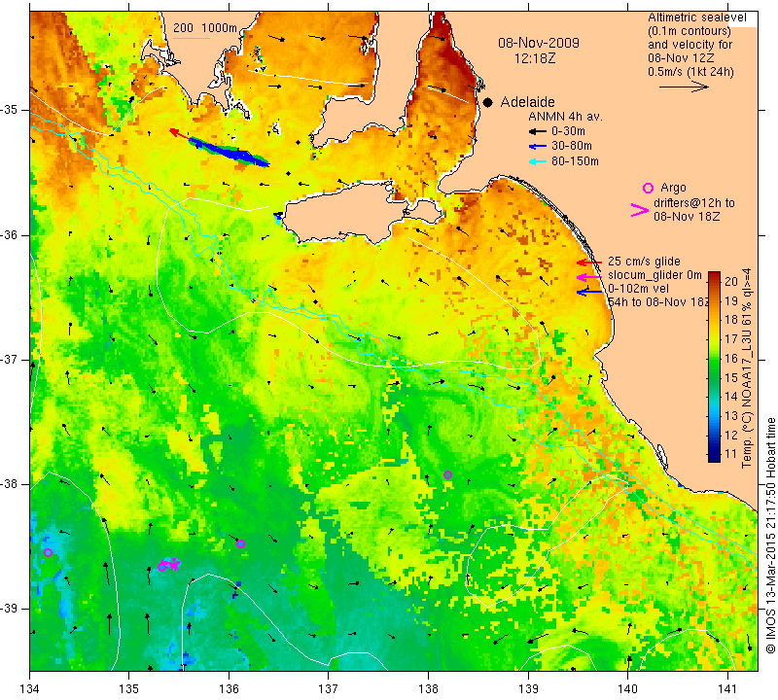
Task: Click the latitude axis label -35
Action: [10, 110]
